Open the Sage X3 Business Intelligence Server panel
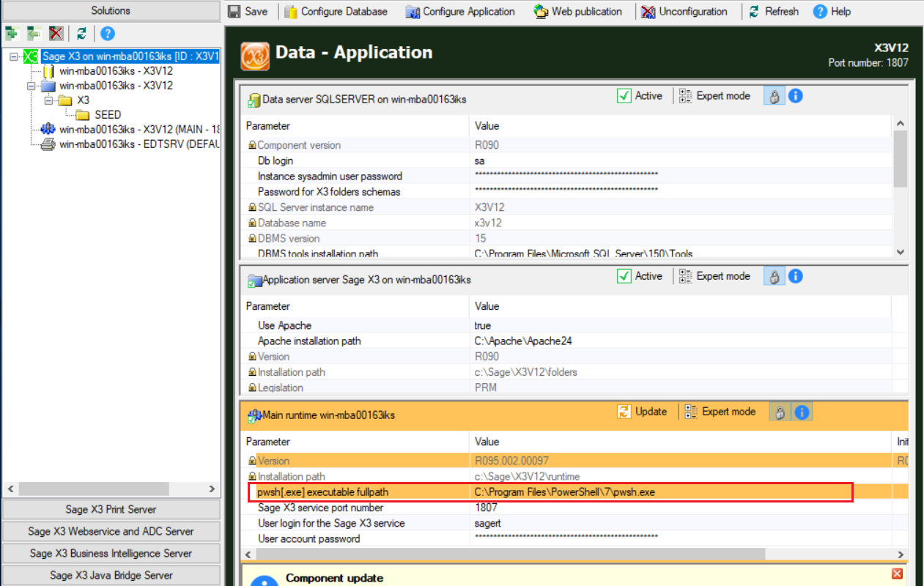This screenshot has width=924, height=586. click(x=111, y=553)
